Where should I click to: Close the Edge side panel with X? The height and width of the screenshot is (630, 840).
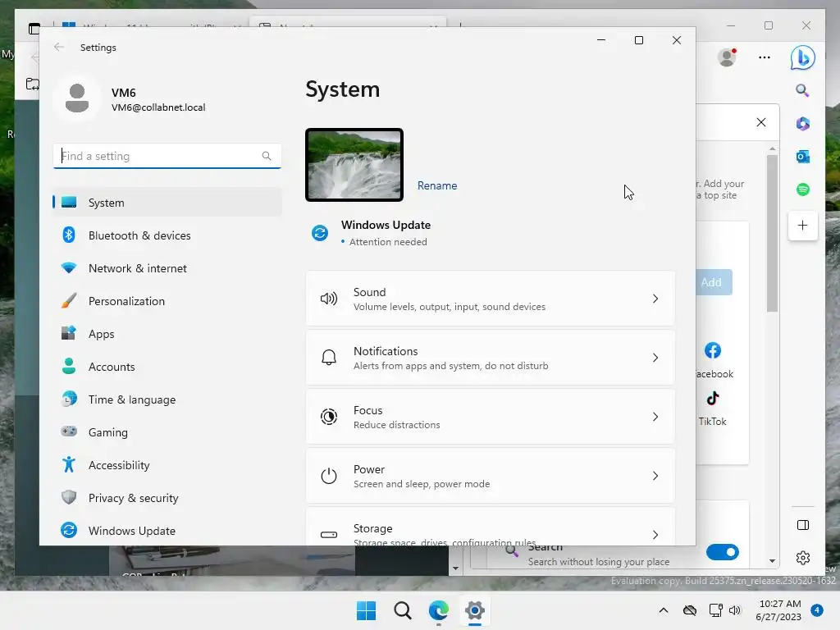(760, 122)
